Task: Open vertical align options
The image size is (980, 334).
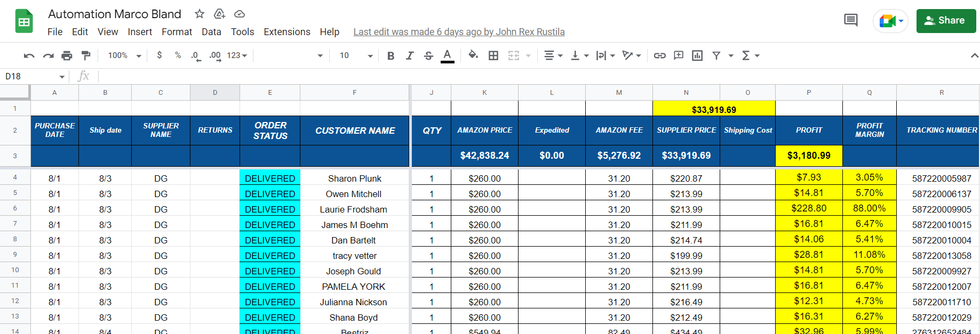Action: tap(579, 55)
